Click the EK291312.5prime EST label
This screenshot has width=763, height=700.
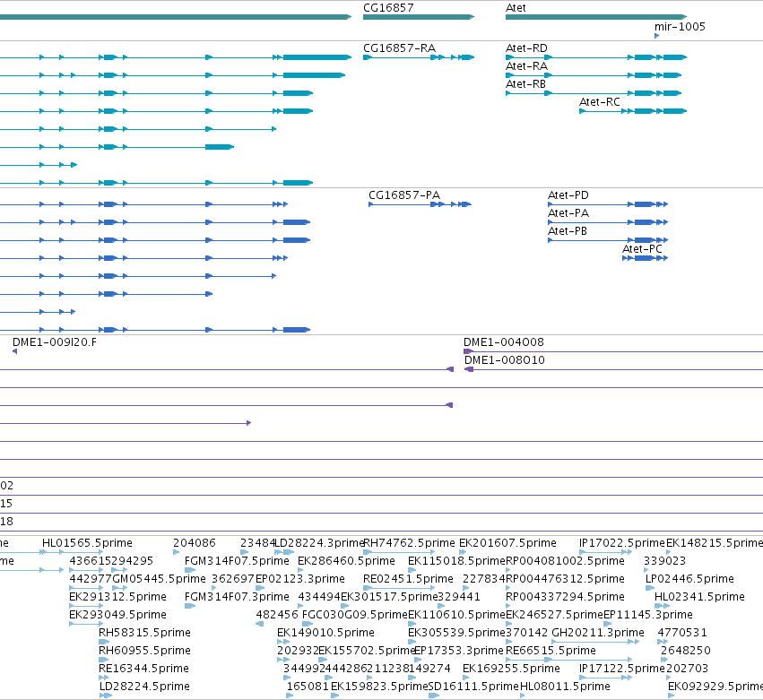click(x=117, y=597)
